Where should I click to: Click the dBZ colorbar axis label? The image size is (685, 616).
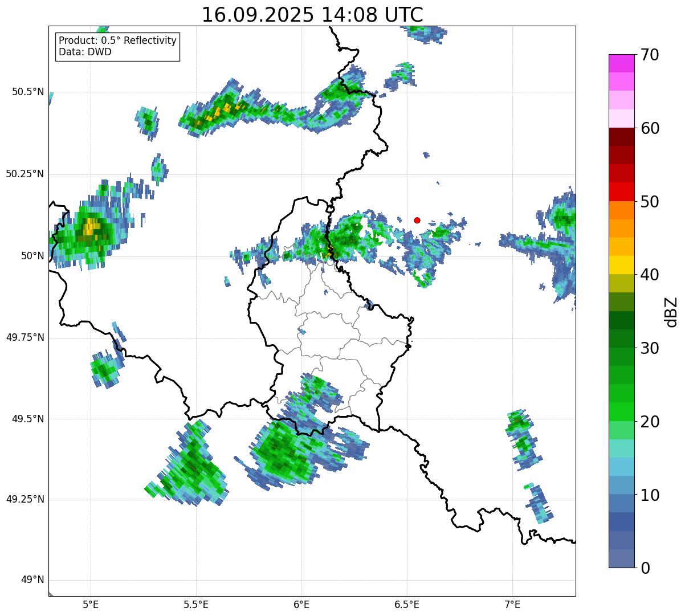point(671,312)
